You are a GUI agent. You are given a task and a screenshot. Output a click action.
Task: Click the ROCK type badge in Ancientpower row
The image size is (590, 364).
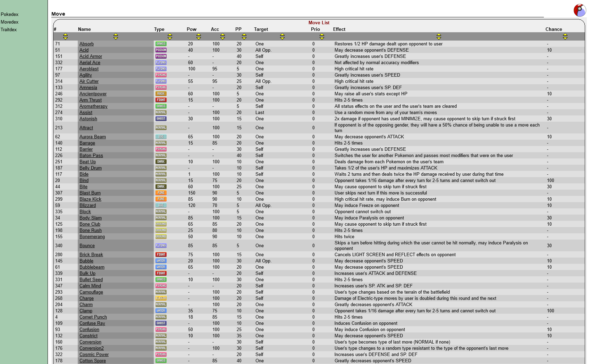click(x=161, y=94)
